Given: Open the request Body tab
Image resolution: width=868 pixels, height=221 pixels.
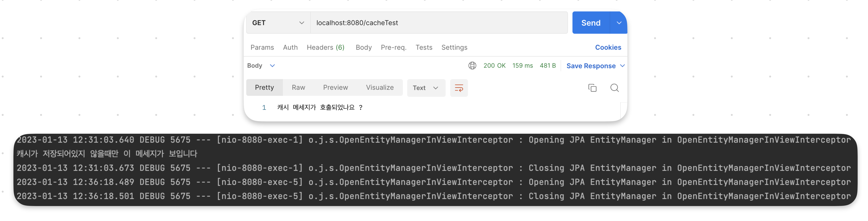Looking at the screenshot, I should tap(363, 48).
